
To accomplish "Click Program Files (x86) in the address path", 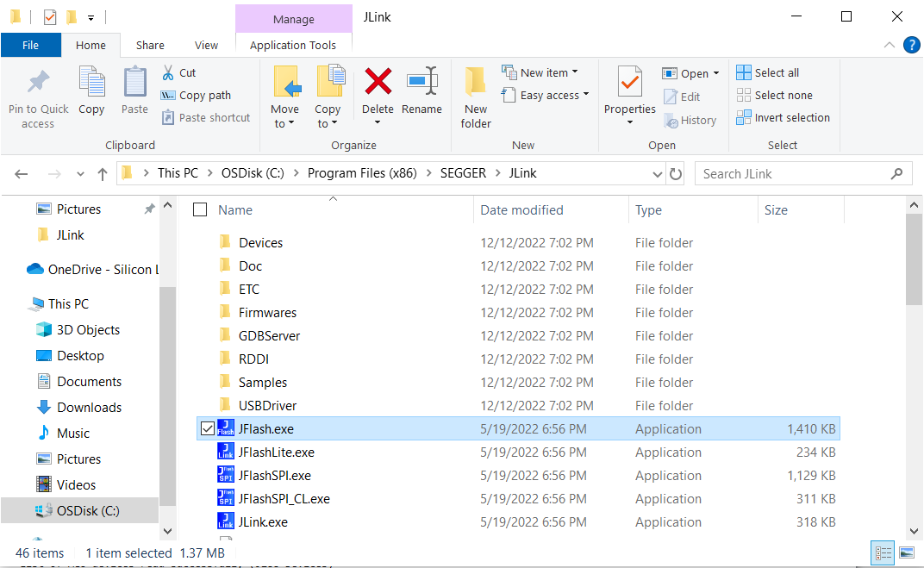I will point(362,173).
